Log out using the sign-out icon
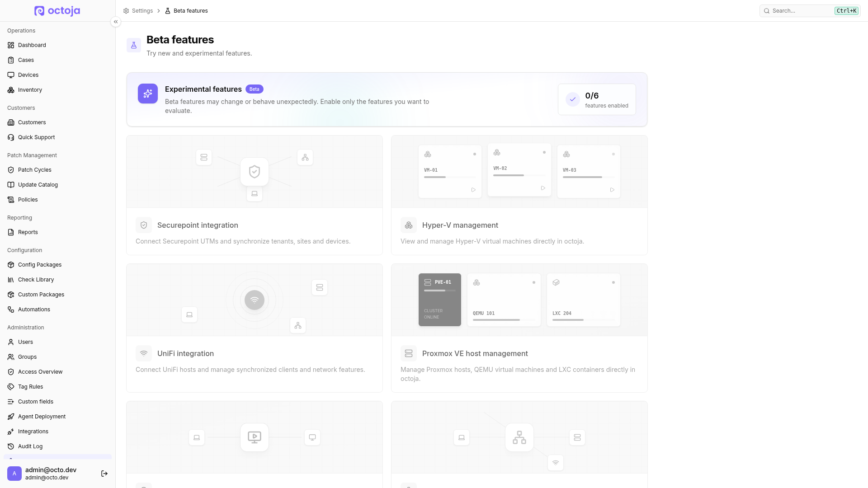This screenshot has height=488, width=868. [104, 474]
